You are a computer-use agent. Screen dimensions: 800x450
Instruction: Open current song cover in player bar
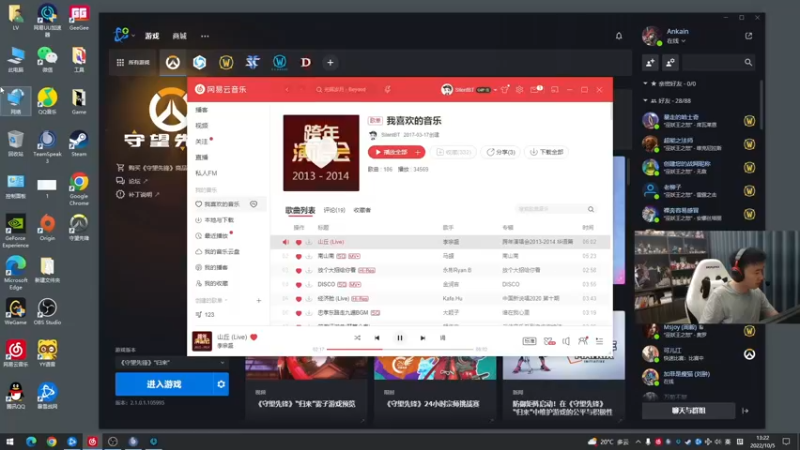pos(202,341)
